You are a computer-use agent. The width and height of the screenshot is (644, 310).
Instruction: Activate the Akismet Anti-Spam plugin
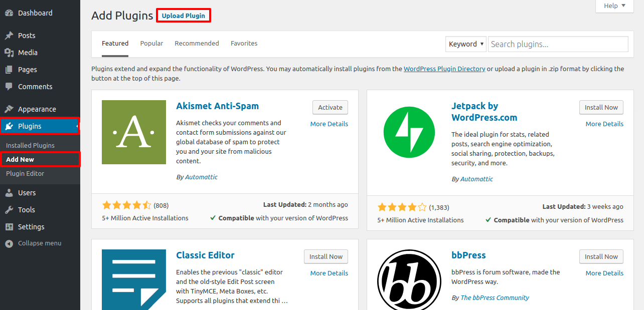330,107
